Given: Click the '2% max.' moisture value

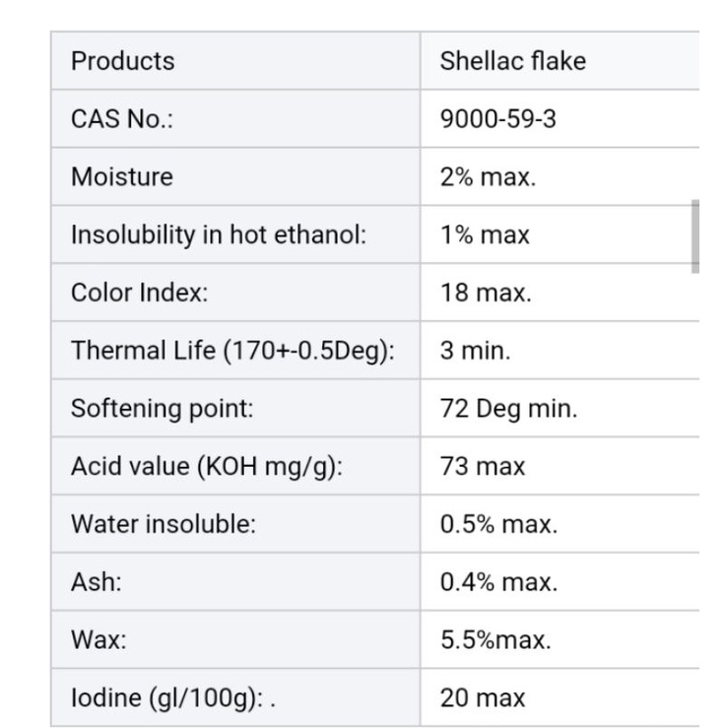Looking at the screenshot, I should point(488,177).
